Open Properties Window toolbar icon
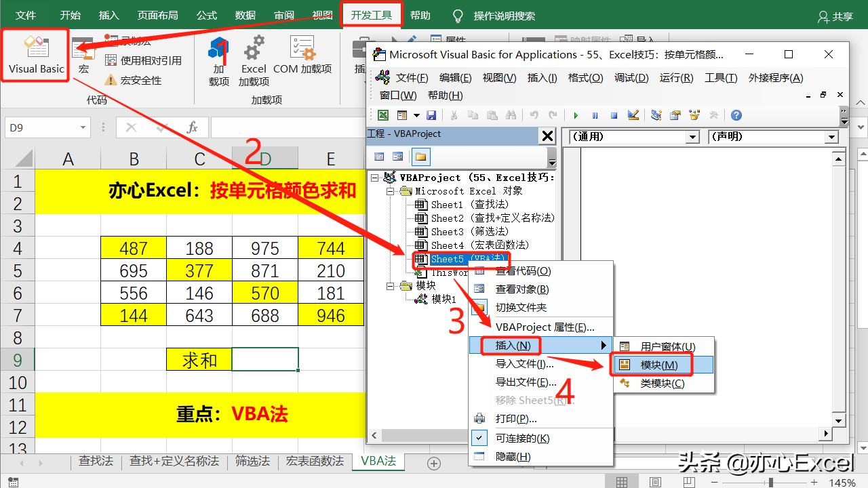868x488 pixels. pyautogui.click(x=675, y=115)
